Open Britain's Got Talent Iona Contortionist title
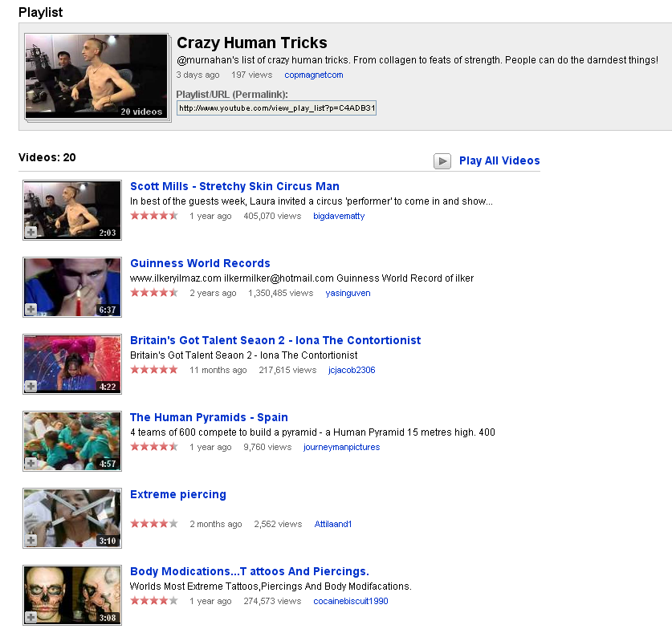Image resolution: width=672 pixels, height=633 pixels. coord(275,340)
